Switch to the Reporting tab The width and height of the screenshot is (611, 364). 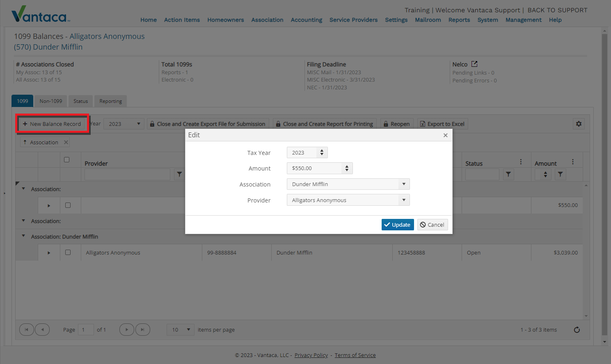click(111, 101)
